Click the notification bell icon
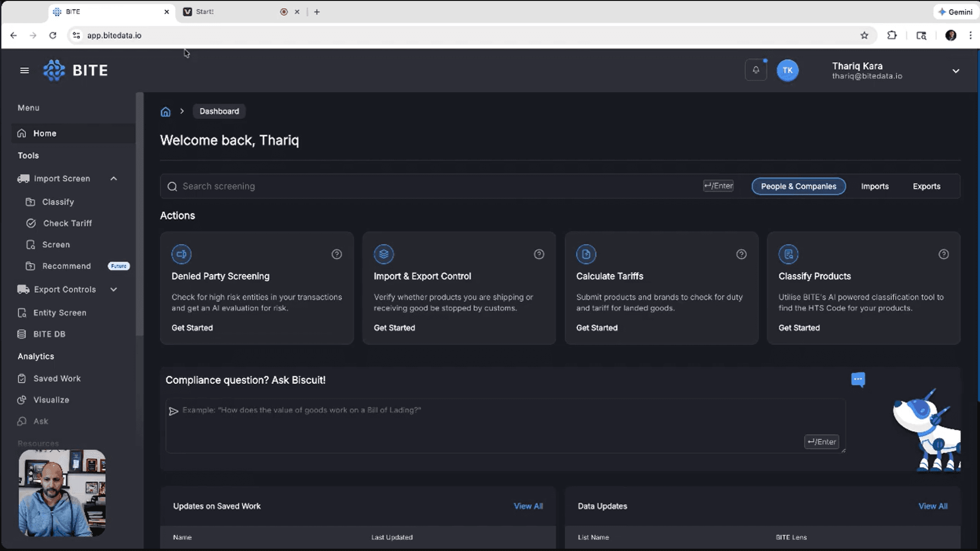Screen dimensions: 980x551 pyautogui.click(x=756, y=70)
